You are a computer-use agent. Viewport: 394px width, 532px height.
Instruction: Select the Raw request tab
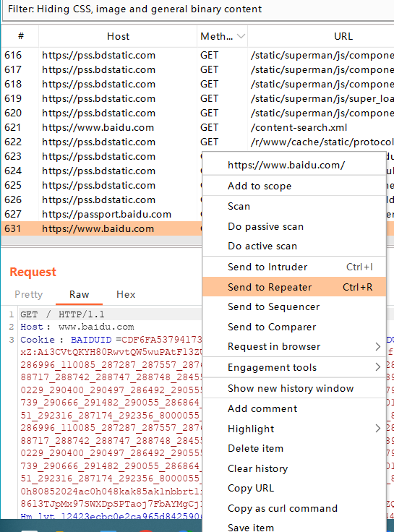click(x=79, y=294)
